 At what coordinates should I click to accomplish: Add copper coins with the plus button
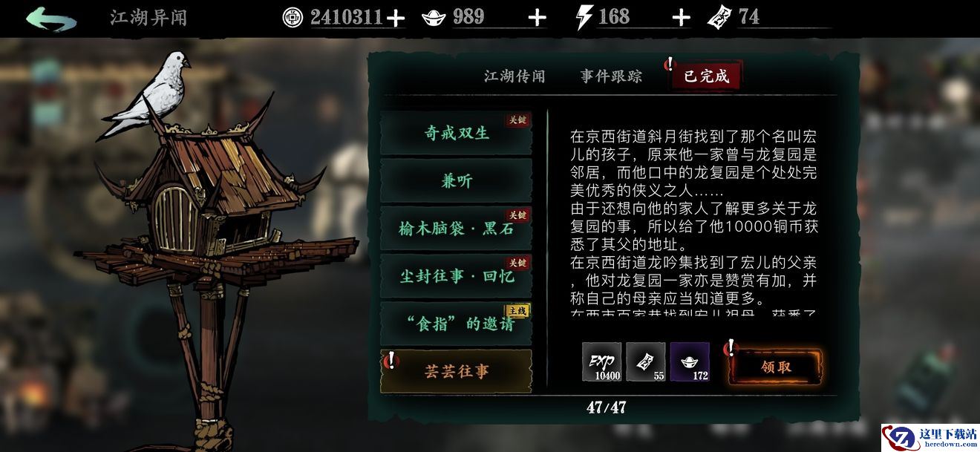tap(396, 18)
